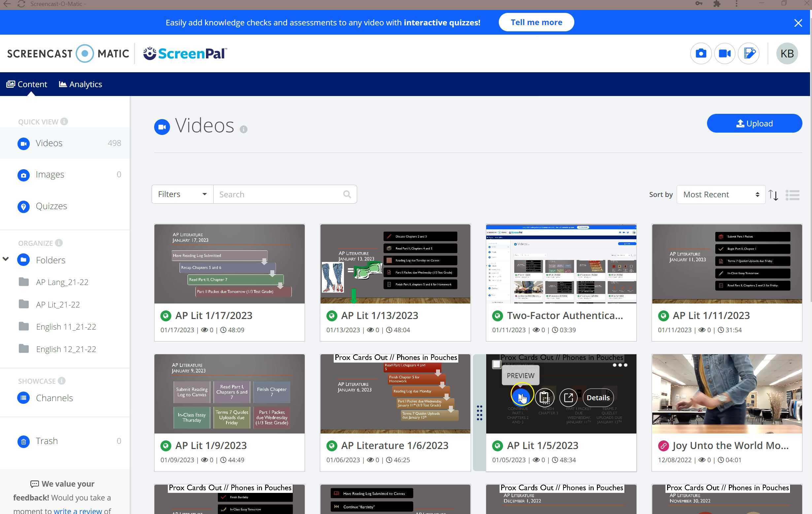The image size is (812, 514).
Task: Toggle ascending/descending sort order arrows
Action: click(773, 195)
